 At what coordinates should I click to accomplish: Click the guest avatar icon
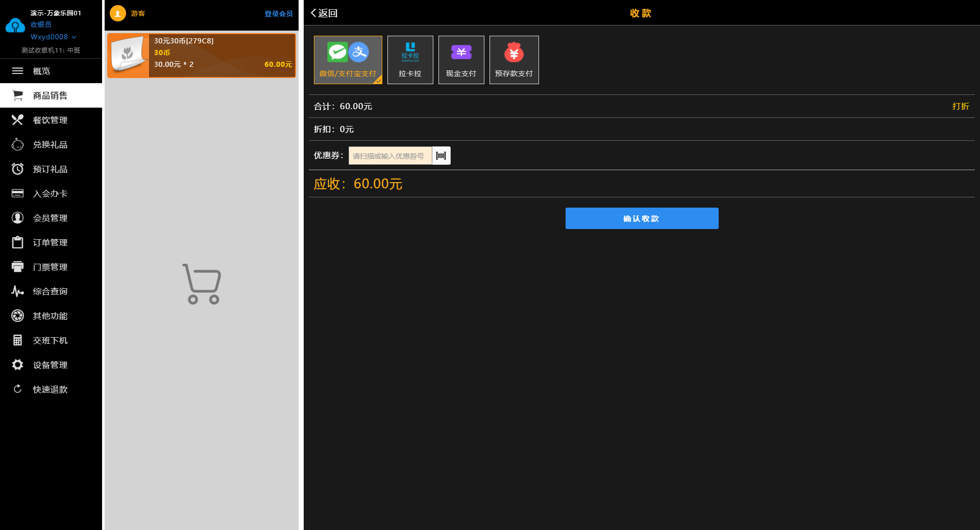pos(118,13)
